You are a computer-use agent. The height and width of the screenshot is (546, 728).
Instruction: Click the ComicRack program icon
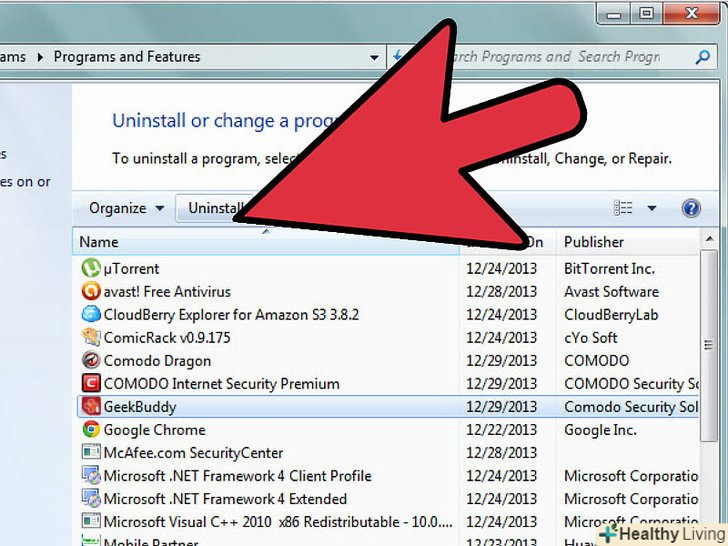click(x=91, y=337)
